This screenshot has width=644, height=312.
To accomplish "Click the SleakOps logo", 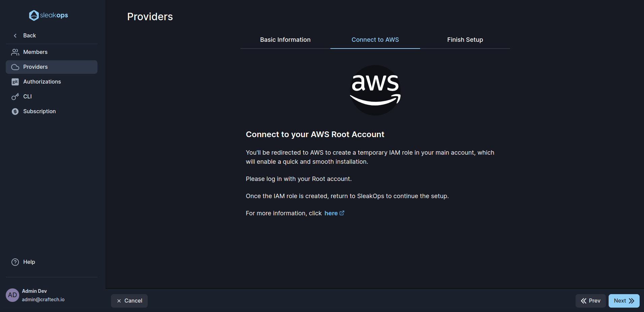I will click(49, 15).
